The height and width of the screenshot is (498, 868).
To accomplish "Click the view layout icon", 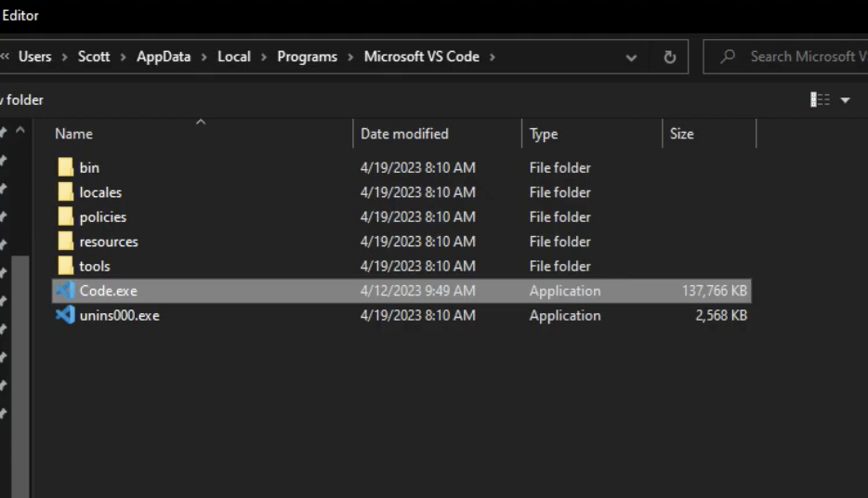I will (x=820, y=99).
